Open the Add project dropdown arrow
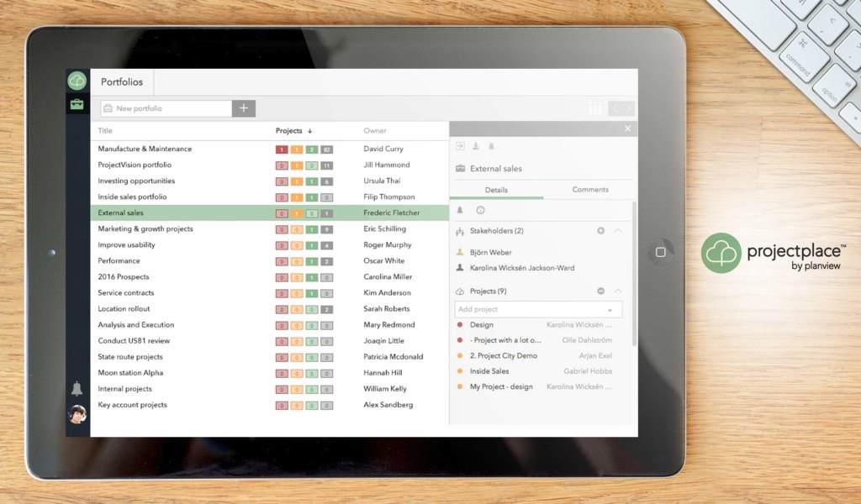 click(610, 311)
